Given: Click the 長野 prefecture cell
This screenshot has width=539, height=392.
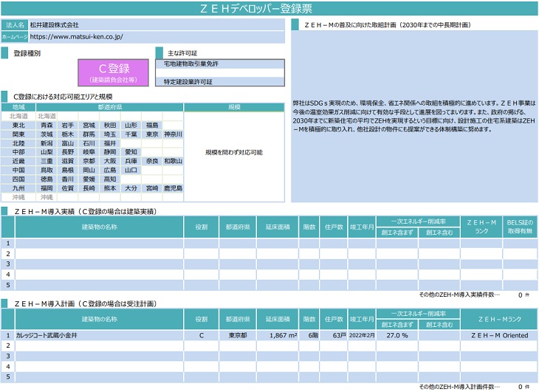Looking at the screenshot, I should pos(68,152).
